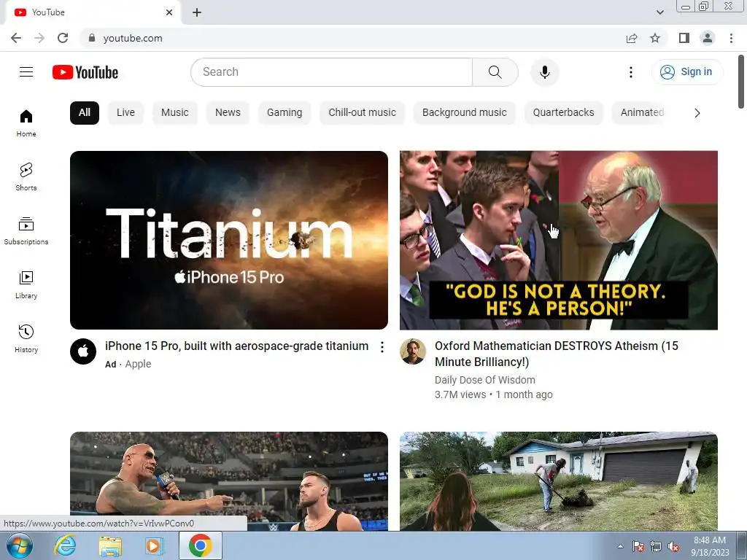Click the Sign in button
747x560 pixels.
pos(686,72)
